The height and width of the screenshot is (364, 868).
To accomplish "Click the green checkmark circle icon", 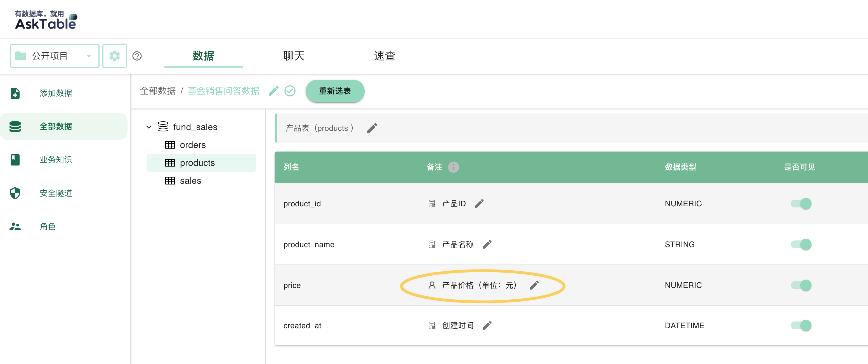I will coord(290,91).
